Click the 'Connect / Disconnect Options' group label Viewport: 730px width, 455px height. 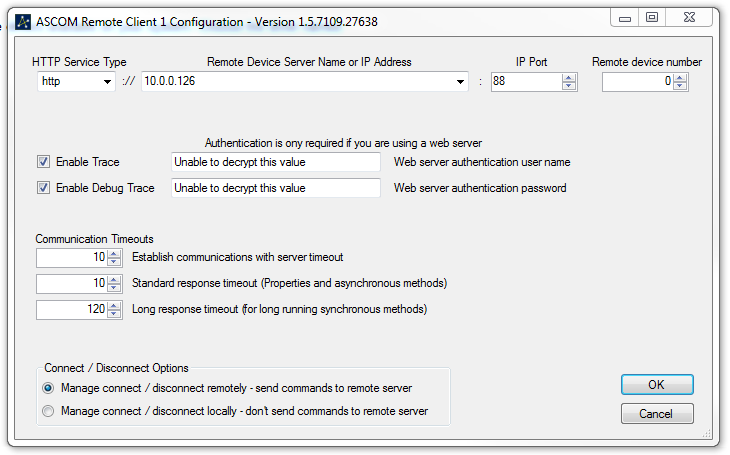coord(116,368)
